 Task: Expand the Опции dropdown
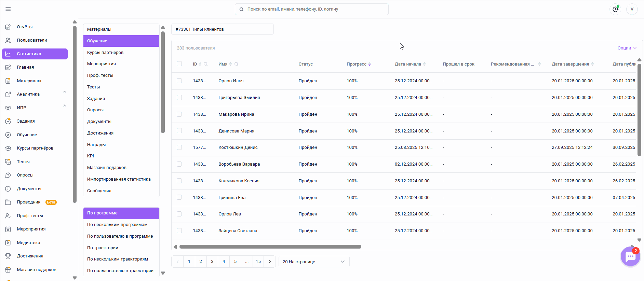[627, 48]
